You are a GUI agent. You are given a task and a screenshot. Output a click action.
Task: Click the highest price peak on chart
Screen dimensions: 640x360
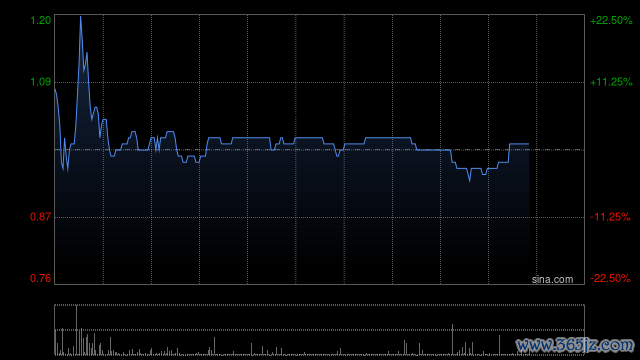tap(80, 17)
